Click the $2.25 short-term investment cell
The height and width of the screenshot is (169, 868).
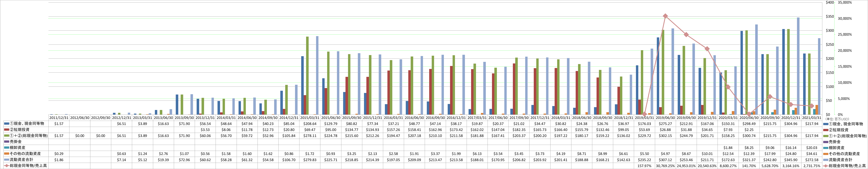click(749, 130)
